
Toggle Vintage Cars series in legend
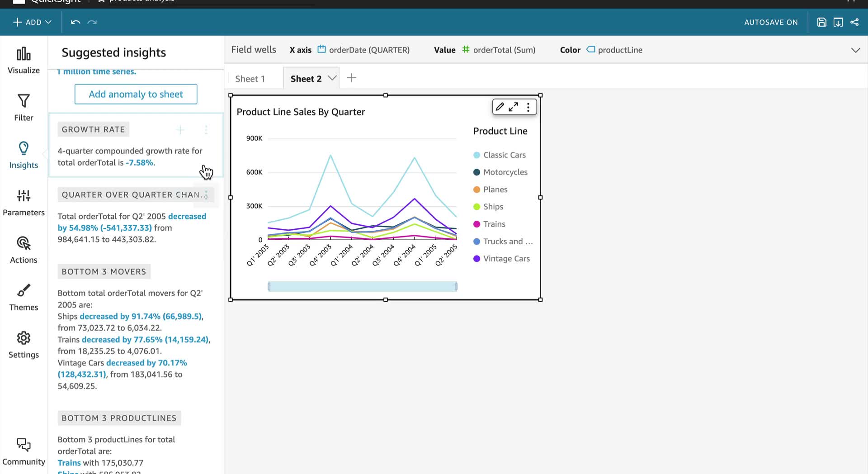(x=501, y=259)
